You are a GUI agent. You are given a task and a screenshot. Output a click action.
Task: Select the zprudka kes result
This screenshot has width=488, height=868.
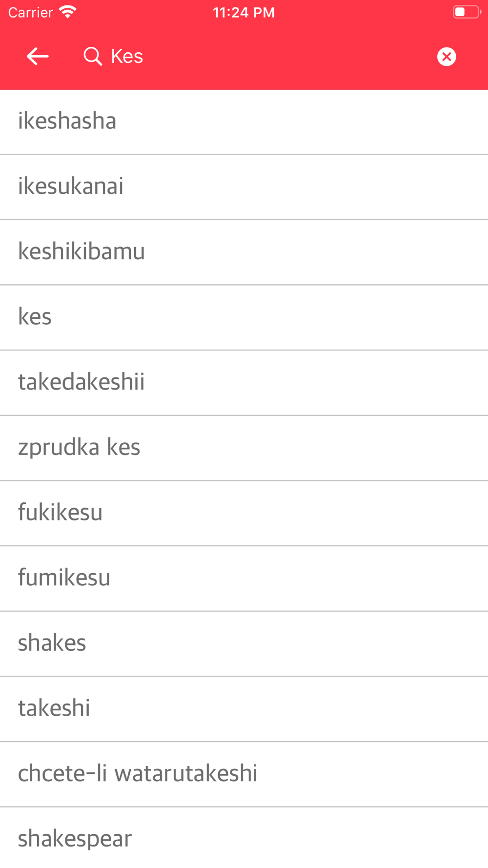(x=244, y=448)
